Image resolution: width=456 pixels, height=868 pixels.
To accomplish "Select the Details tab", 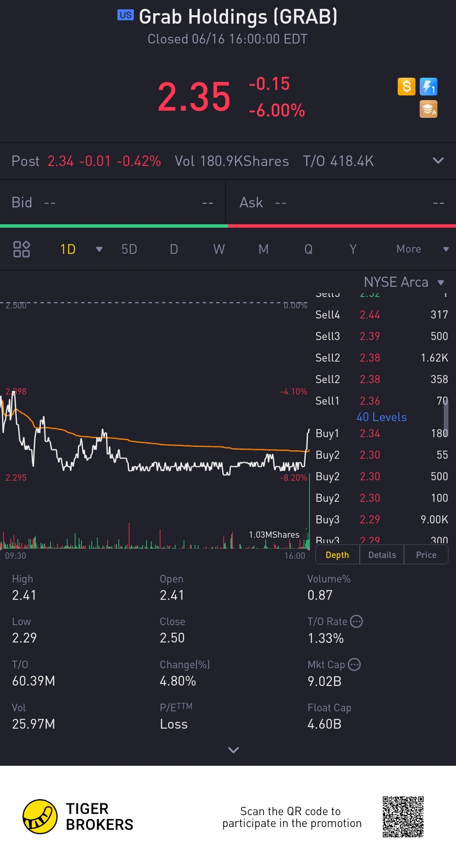I will coord(382,555).
